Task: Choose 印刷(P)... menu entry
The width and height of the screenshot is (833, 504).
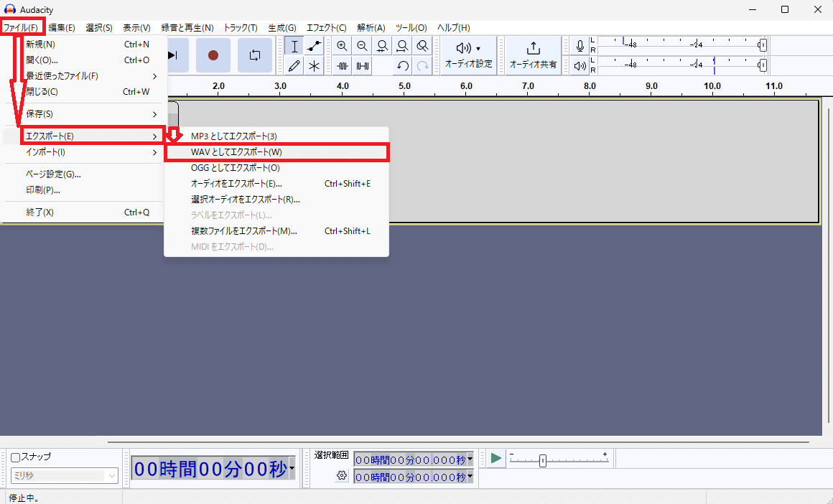Action: pyautogui.click(x=83, y=190)
